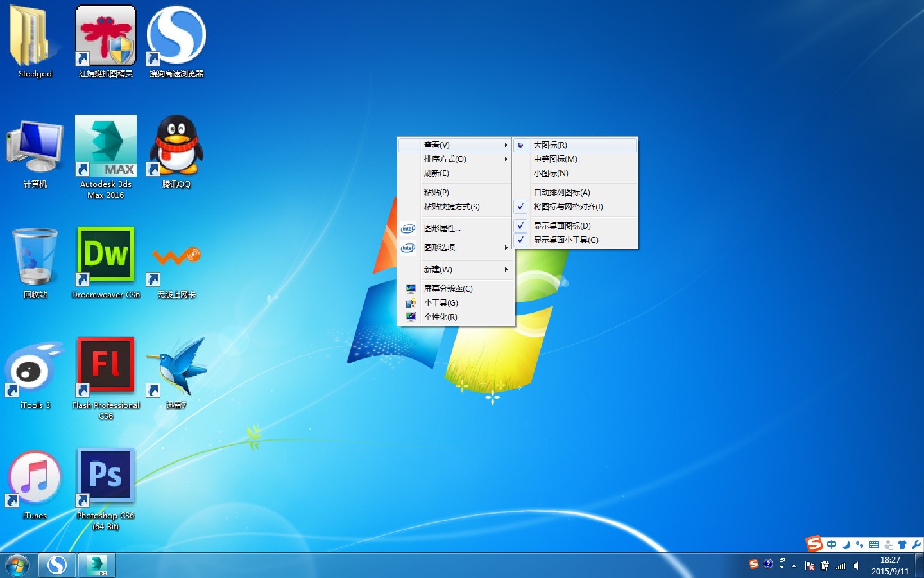Screen dimensions: 924x578
Task: Open Flash Professional CS6
Action: (105, 365)
